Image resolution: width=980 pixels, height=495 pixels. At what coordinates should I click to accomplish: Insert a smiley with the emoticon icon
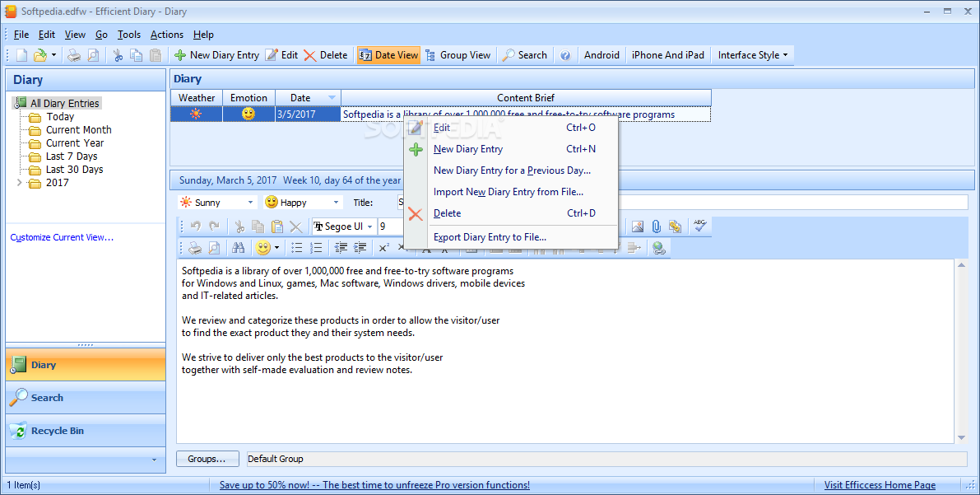click(263, 248)
